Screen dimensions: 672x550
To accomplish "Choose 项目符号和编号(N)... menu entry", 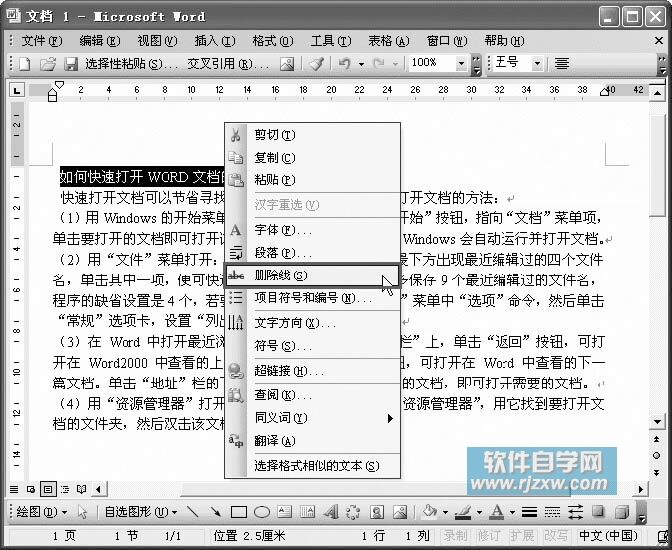I will [x=313, y=298].
